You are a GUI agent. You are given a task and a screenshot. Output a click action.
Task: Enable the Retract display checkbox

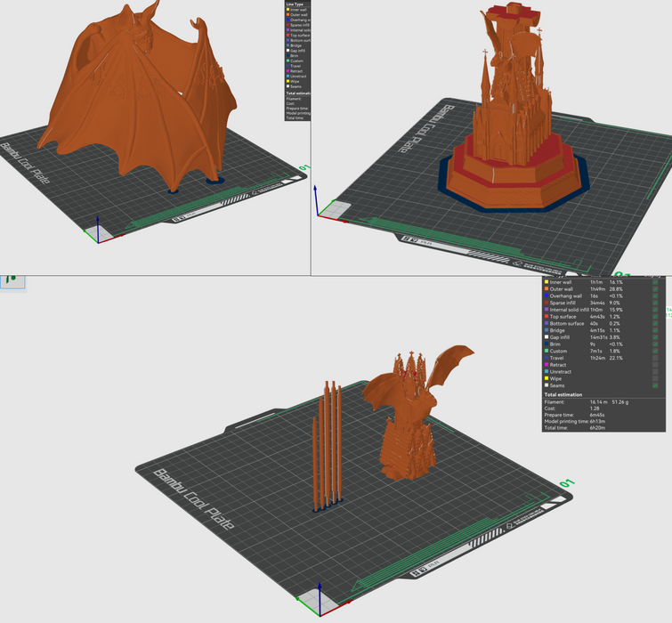pos(656,365)
